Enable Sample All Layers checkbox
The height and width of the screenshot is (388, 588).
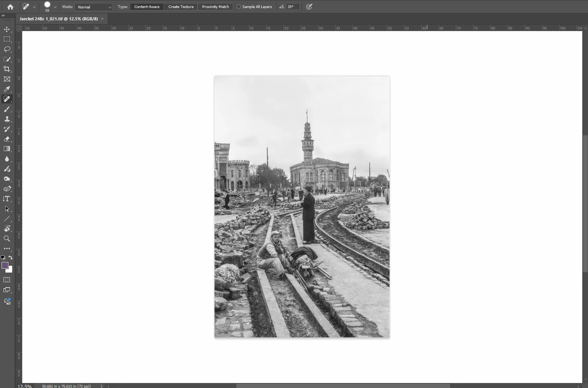click(x=239, y=7)
